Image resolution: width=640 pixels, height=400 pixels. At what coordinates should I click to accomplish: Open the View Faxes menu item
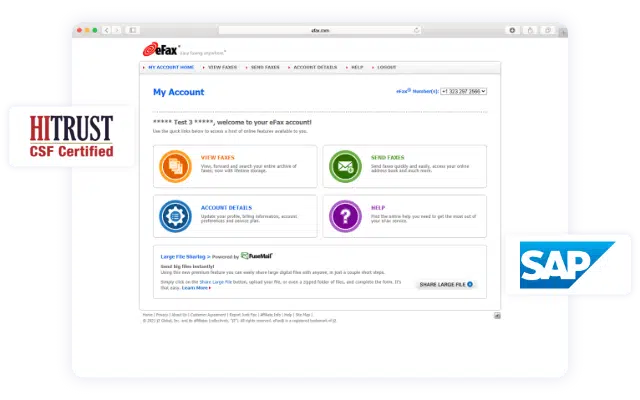[222, 67]
